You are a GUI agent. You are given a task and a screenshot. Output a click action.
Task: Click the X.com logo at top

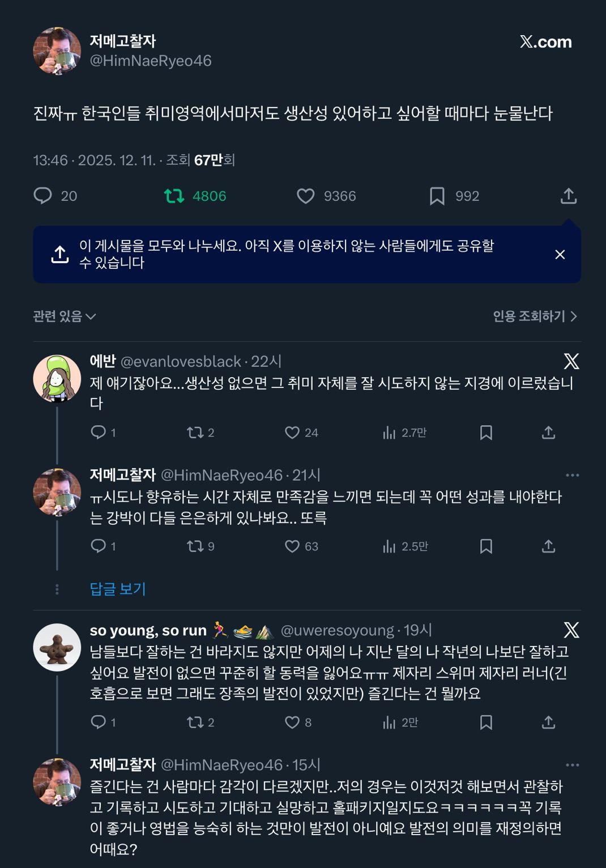coord(545,42)
